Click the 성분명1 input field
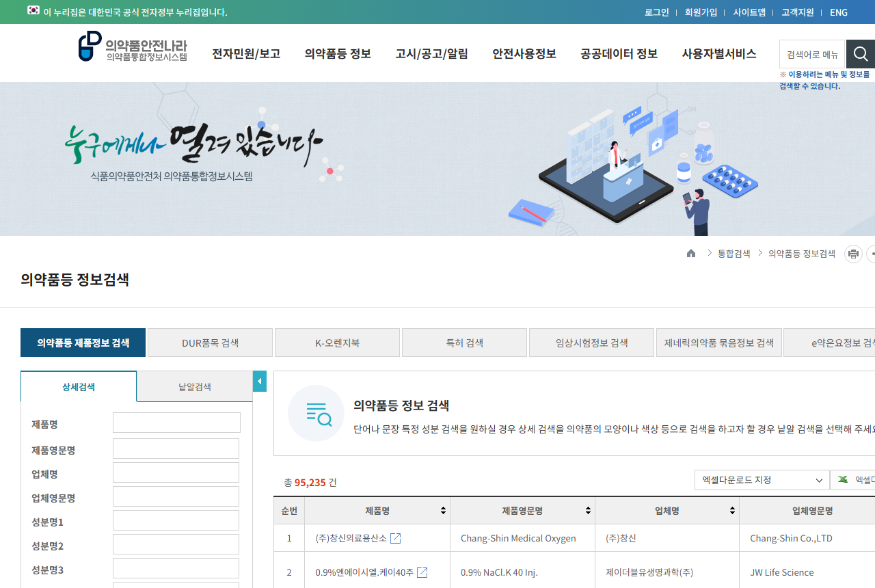This screenshot has width=875, height=588. [x=176, y=520]
